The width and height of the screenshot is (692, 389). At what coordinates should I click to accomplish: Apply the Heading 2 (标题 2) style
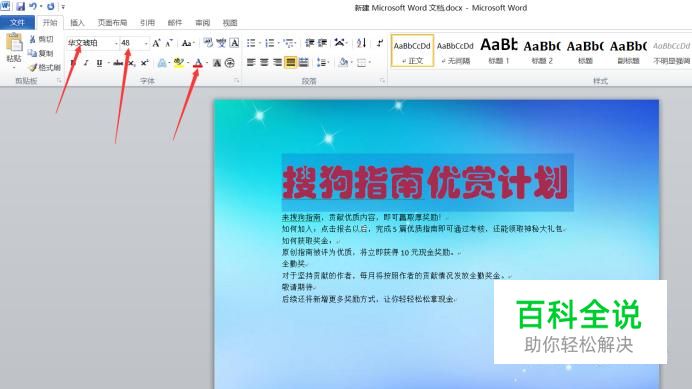coord(542,51)
